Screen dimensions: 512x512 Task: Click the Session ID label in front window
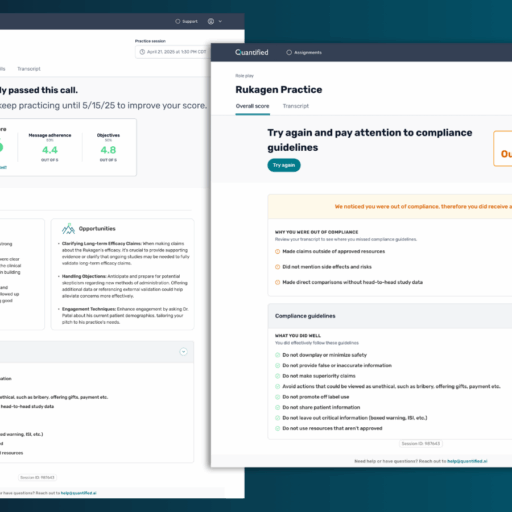click(421, 444)
